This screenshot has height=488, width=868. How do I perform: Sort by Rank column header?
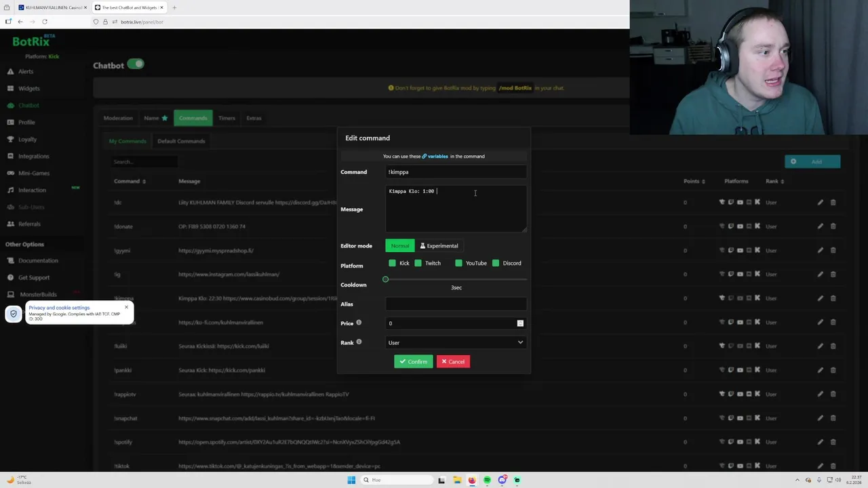click(x=774, y=181)
